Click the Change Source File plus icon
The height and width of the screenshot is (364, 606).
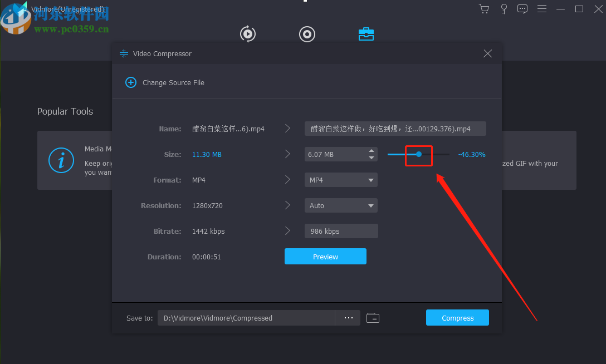(131, 82)
